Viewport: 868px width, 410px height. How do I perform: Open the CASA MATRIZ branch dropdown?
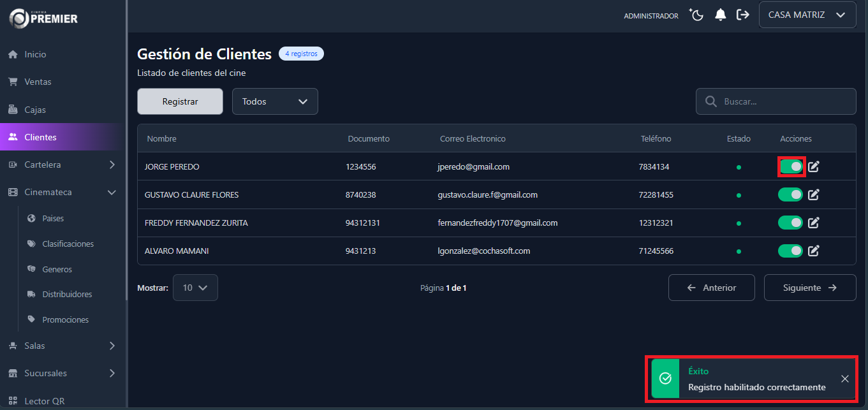[x=807, y=15]
